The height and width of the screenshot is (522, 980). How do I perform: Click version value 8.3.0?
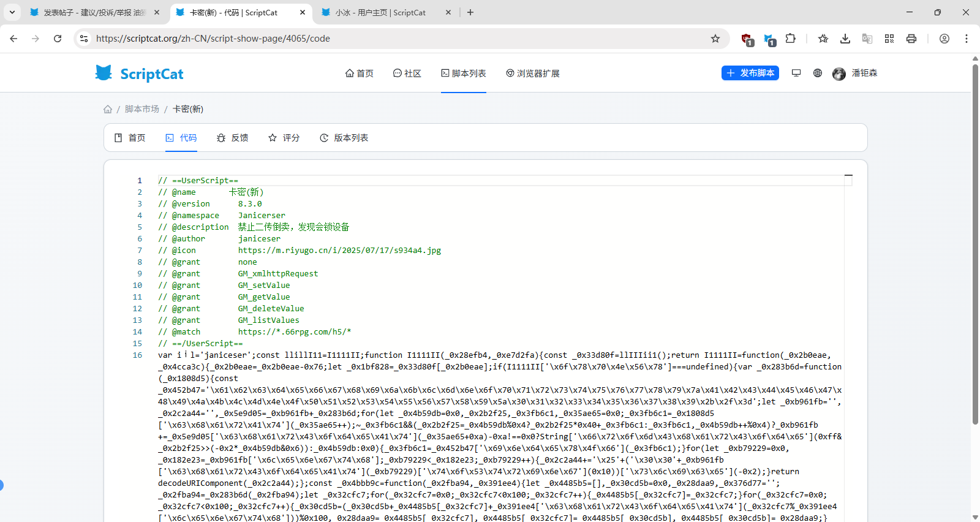coord(250,204)
